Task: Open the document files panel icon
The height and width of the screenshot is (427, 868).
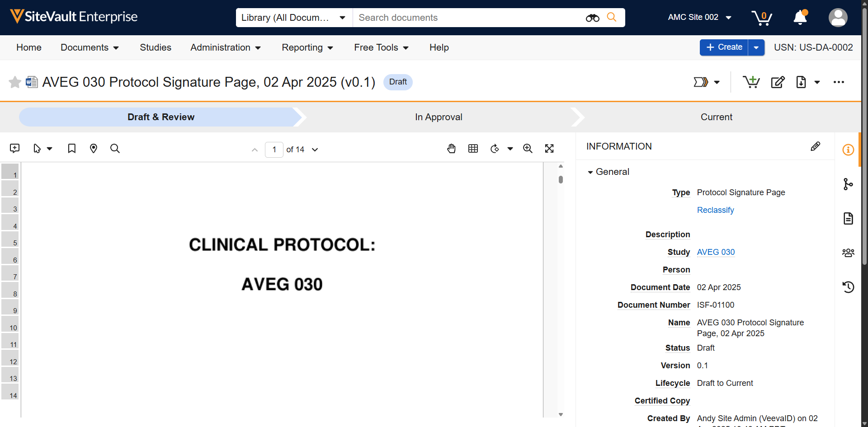Action: click(848, 218)
